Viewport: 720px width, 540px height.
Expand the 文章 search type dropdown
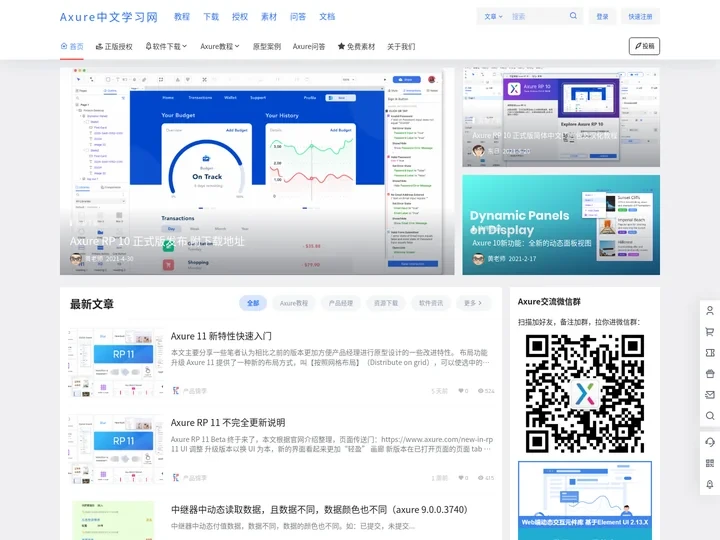(493, 17)
